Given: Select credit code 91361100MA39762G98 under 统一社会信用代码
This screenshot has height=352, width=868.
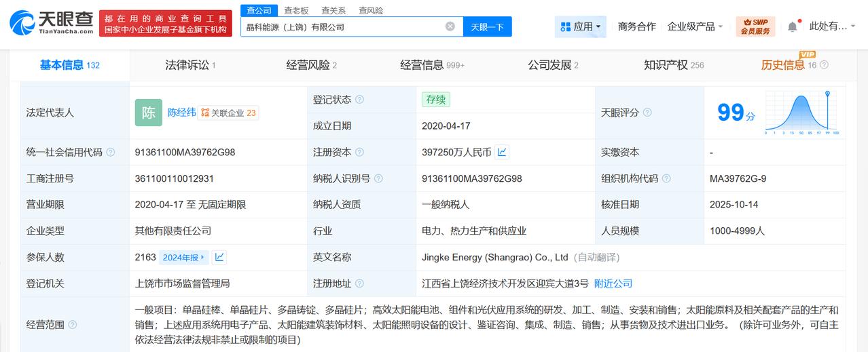Looking at the screenshot, I should tap(185, 153).
